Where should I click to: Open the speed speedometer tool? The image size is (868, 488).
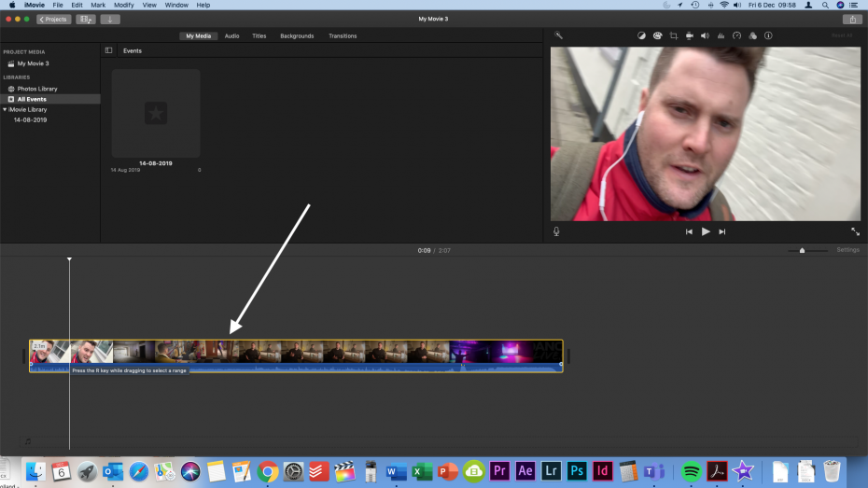pos(736,35)
